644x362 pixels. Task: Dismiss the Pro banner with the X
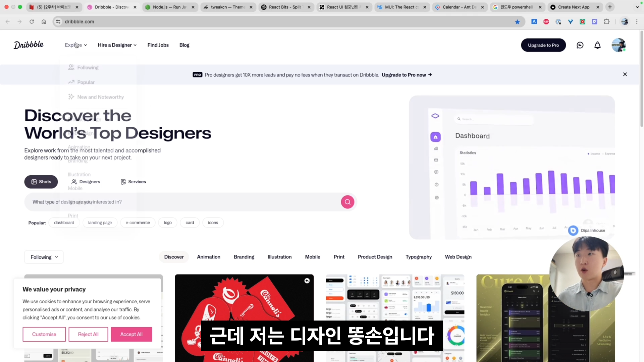click(x=625, y=74)
